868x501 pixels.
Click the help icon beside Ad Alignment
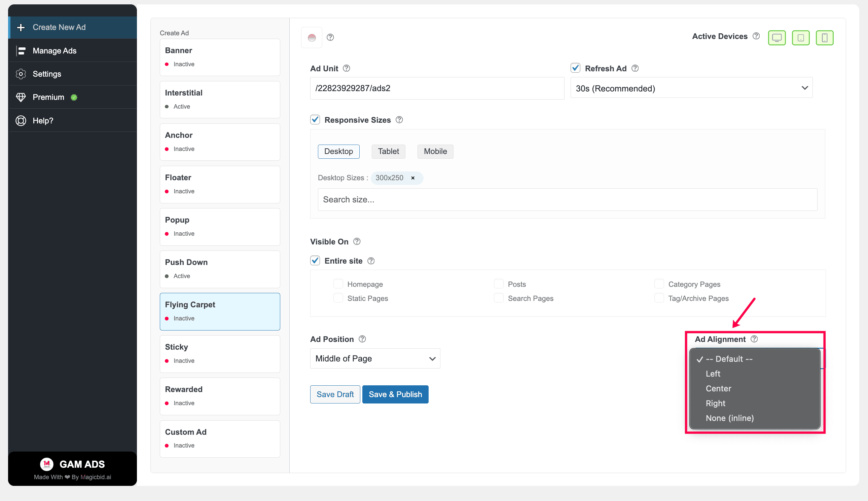point(754,339)
